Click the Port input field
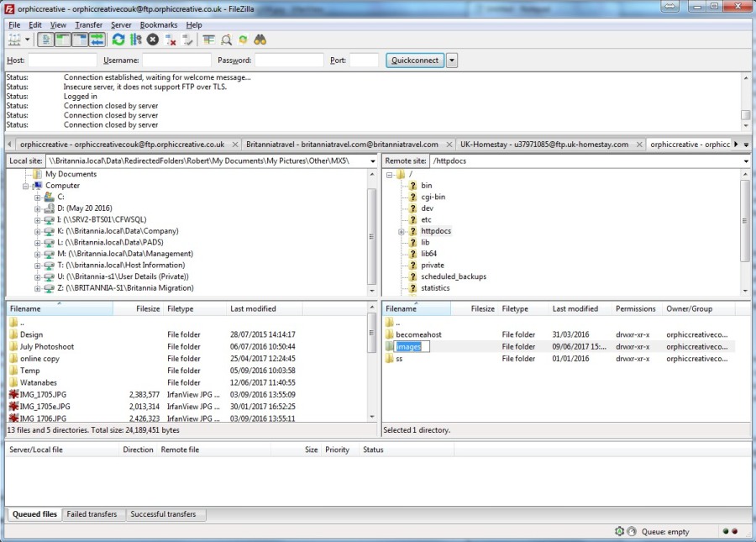The height and width of the screenshot is (542, 756). (364, 61)
